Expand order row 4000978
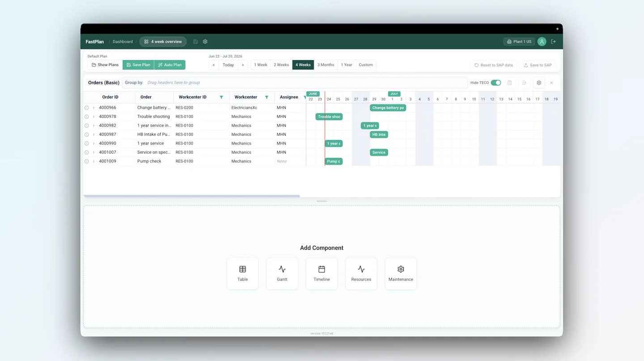 [x=93, y=117]
